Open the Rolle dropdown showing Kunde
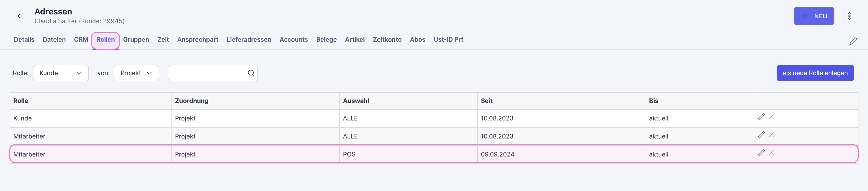This screenshot has height=191, width=868. click(x=61, y=73)
